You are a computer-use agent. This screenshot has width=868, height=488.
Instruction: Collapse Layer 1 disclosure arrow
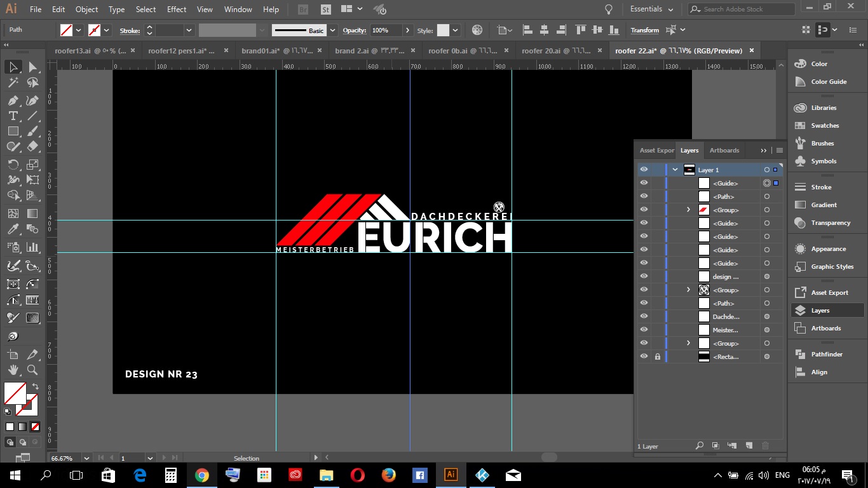675,170
